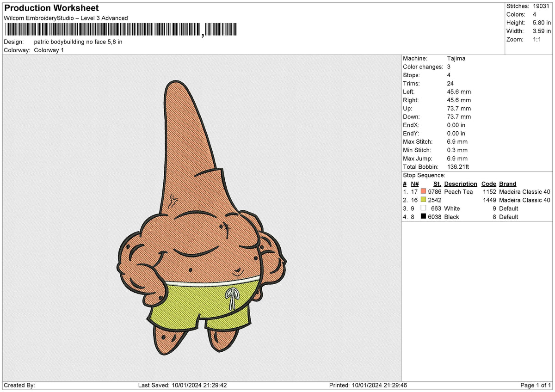Click 'Wilcom EmbroideryStudio – Level 3 Advanced' text
The image size is (555, 392).
pyautogui.click(x=66, y=18)
